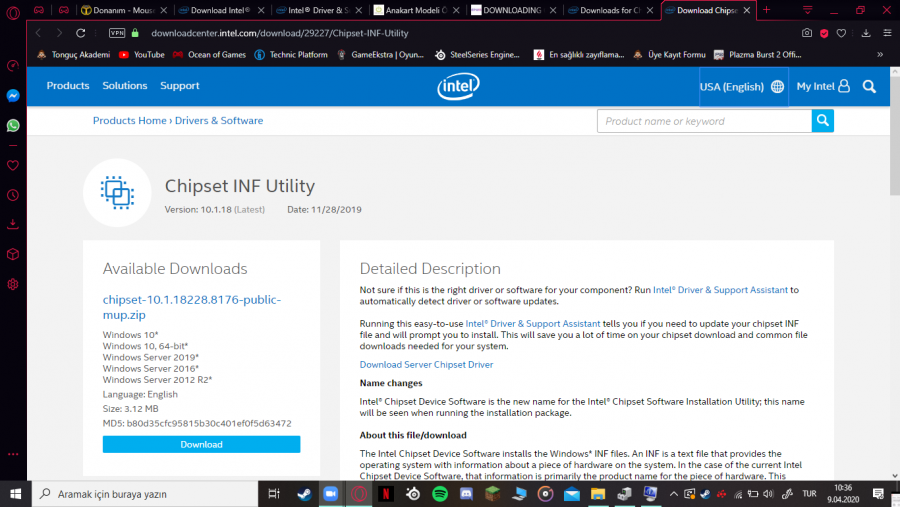
Task: Open the Solutions menu
Action: tap(125, 86)
